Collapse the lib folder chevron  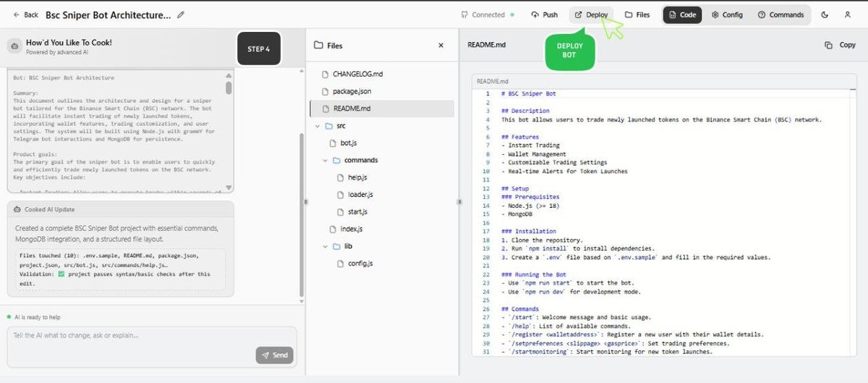coord(325,246)
